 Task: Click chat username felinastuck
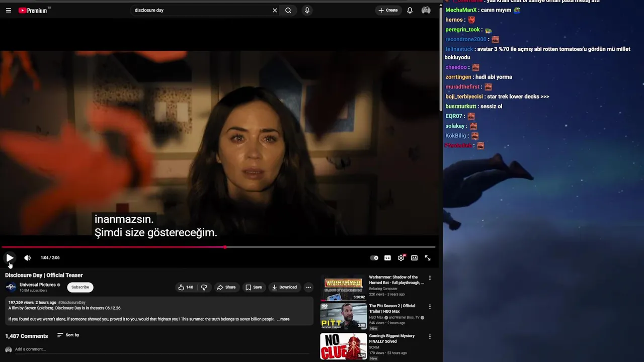pos(459,49)
